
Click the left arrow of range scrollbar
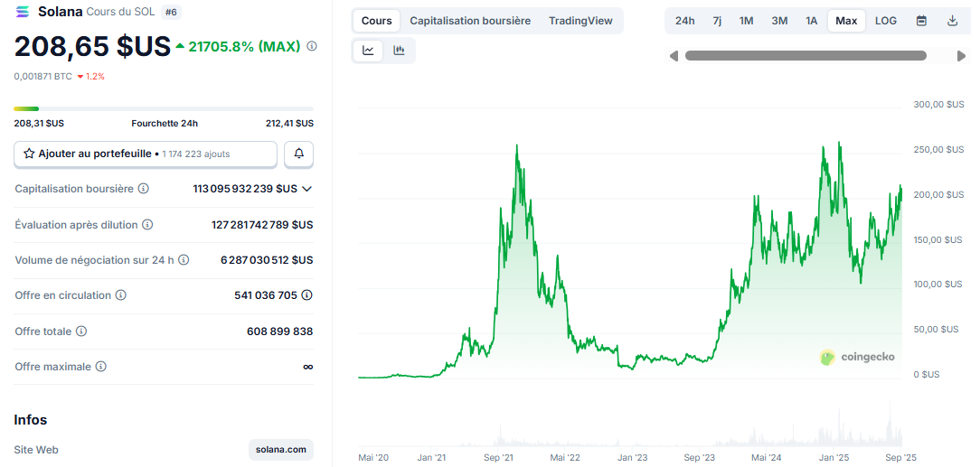[x=674, y=56]
